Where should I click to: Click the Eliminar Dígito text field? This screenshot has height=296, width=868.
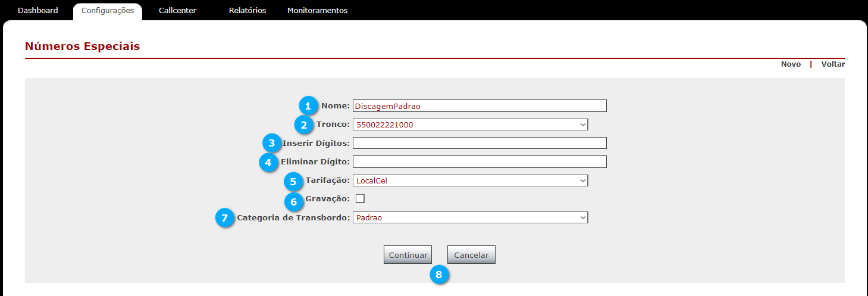[x=480, y=162]
